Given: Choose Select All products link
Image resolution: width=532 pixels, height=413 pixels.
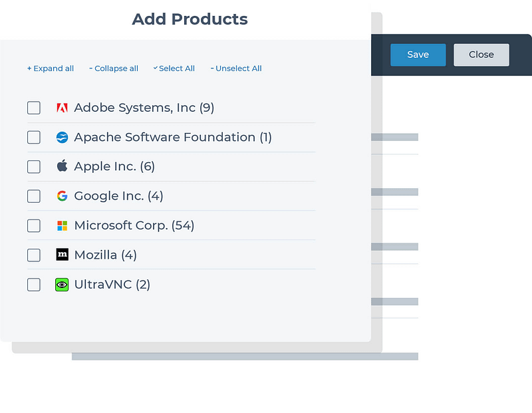Looking at the screenshot, I should 174,69.
